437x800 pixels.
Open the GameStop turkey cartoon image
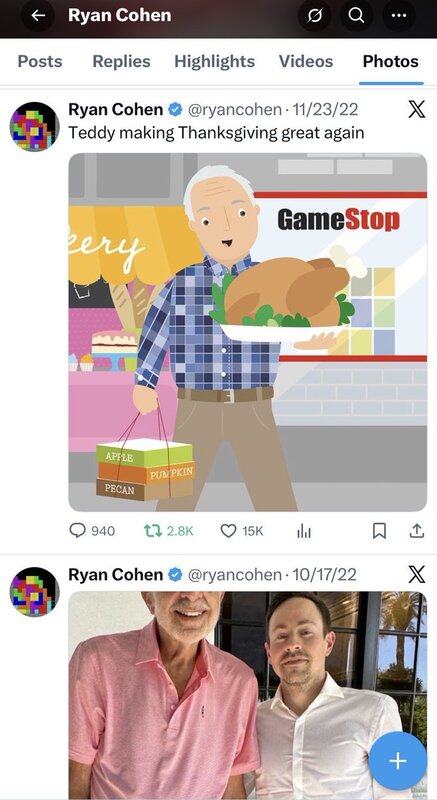coord(248,332)
